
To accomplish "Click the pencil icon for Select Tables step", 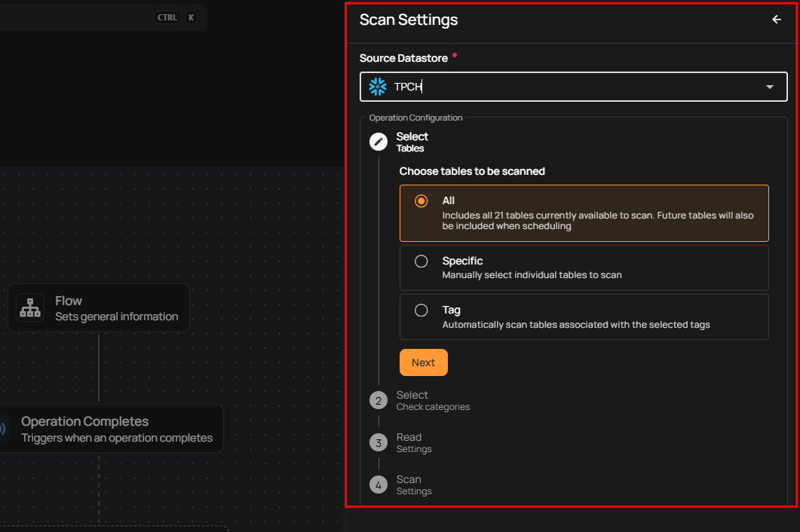I will click(379, 142).
